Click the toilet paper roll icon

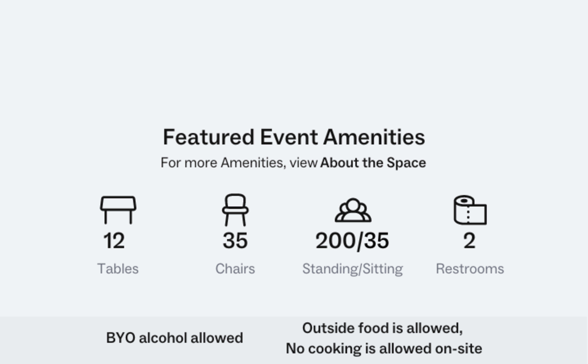pos(470,210)
